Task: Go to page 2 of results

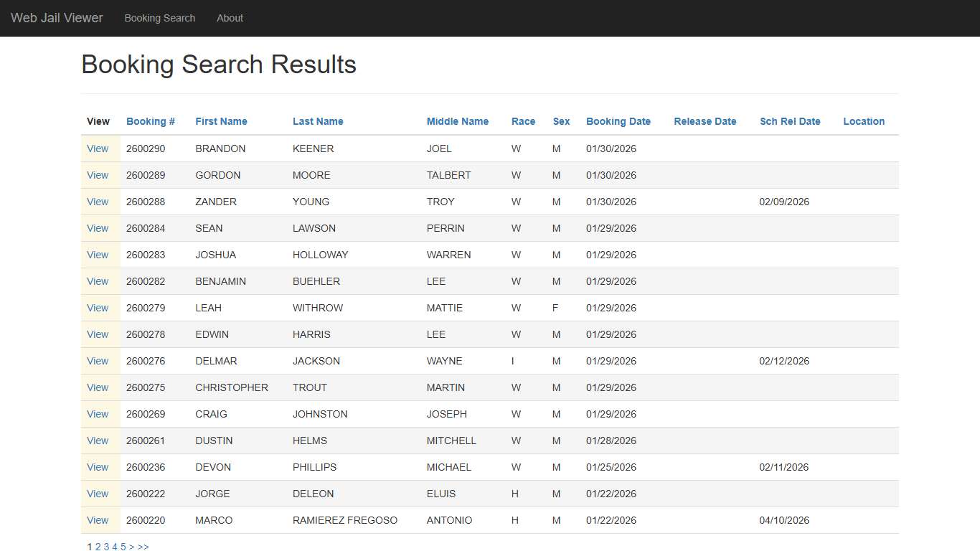Action: click(98, 547)
